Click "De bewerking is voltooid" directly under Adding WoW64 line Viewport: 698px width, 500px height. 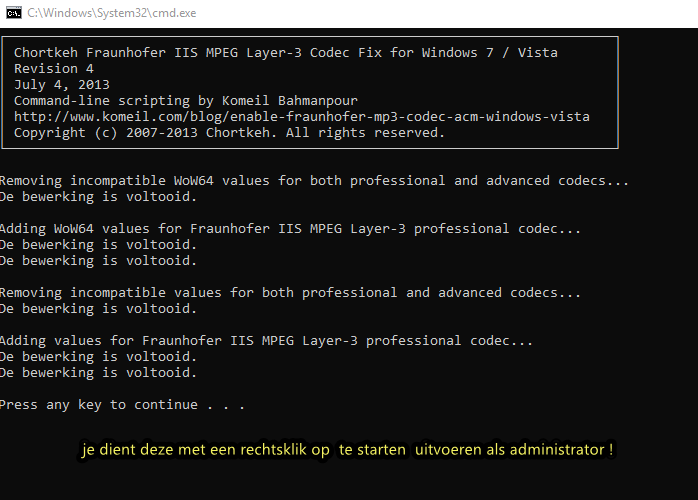pyautogui.click(x=98, y=245)
